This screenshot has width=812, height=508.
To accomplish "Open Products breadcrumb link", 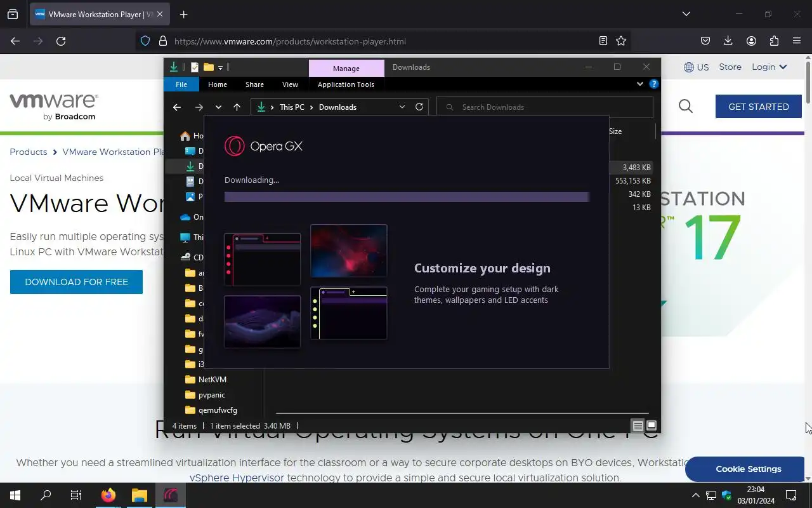I will point(29,152).
